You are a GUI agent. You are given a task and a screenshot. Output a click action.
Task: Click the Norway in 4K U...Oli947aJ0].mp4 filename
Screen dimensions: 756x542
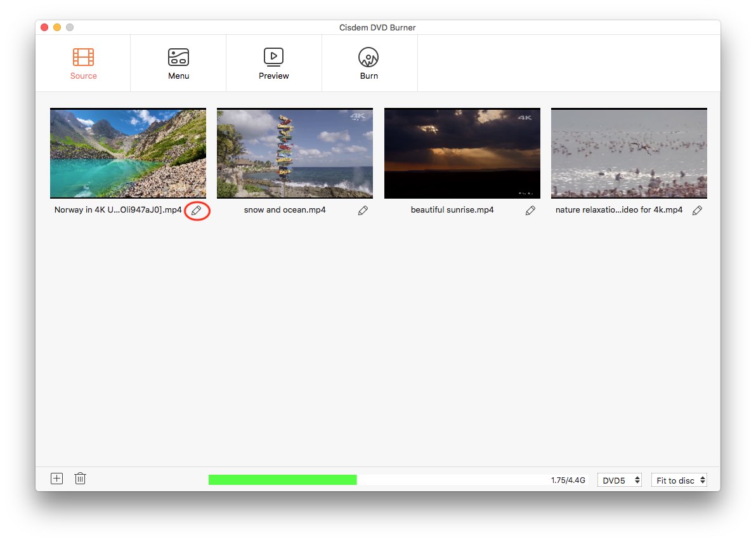(118, 210)
